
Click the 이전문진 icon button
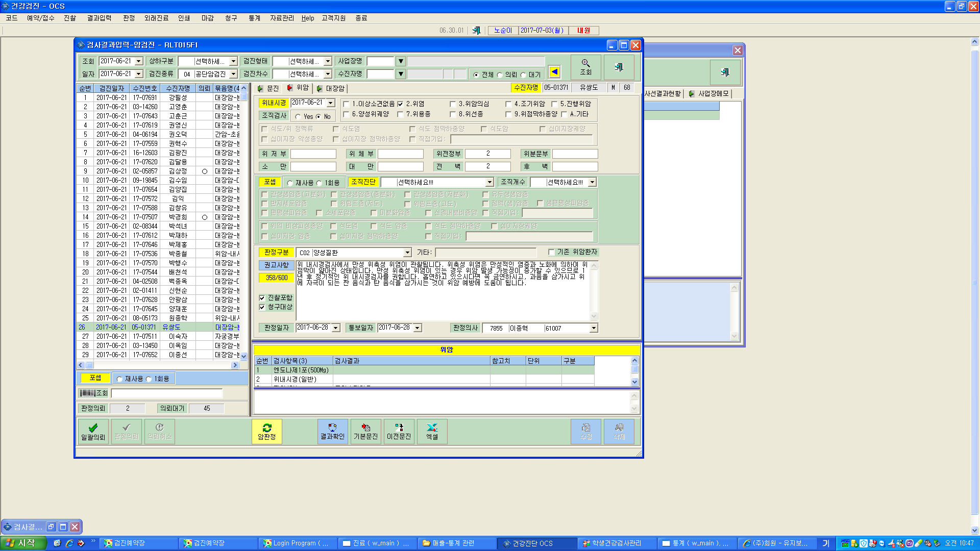click(x=399, y=432)
